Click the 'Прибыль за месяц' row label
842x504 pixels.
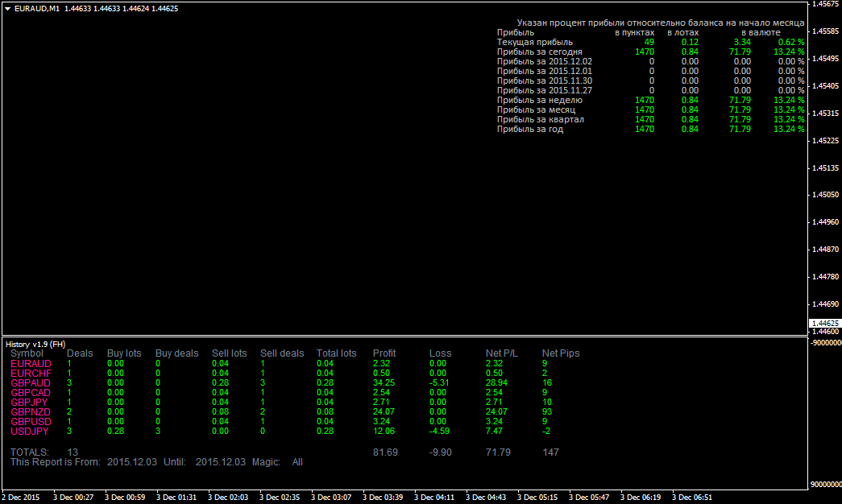(536, 109)
